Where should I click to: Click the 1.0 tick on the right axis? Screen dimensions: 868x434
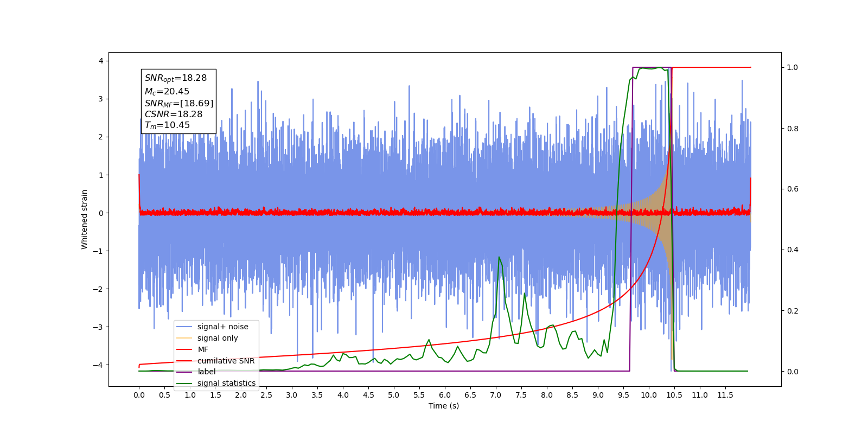(x=793, y=67)
